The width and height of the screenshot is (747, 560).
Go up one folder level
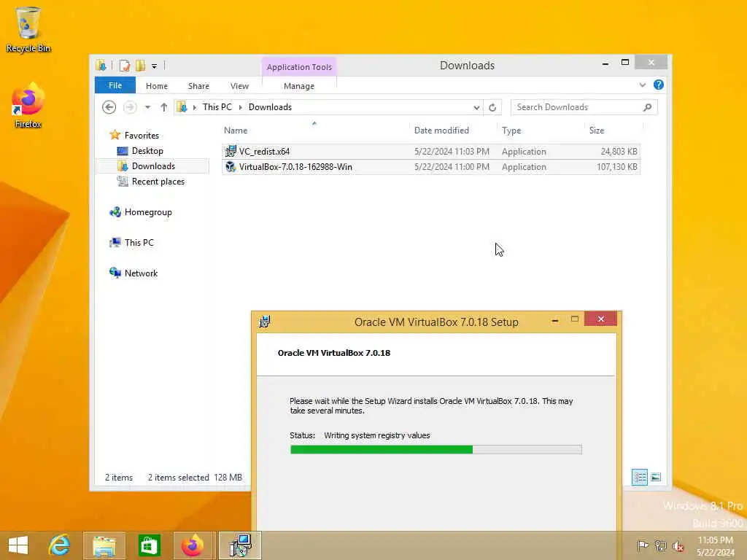pyautogui.click(x=164, y=107)
